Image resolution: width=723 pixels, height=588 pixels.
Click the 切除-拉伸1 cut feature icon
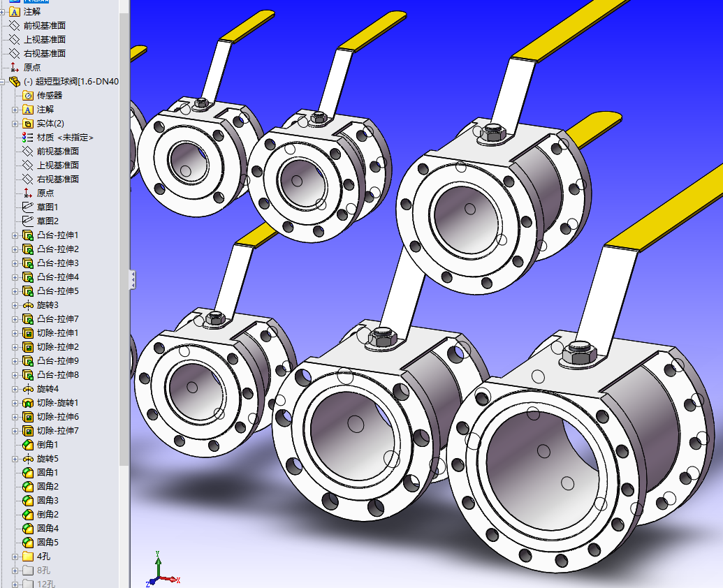pyautogui.click(x=28, y=332)
